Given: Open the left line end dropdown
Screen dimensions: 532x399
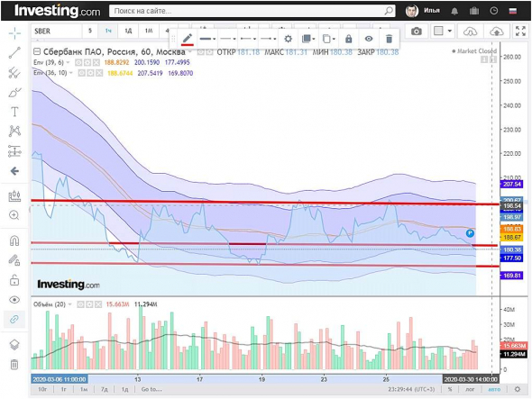Looking at the screenshot, I should pyautogui.click(x=248, y=39).
